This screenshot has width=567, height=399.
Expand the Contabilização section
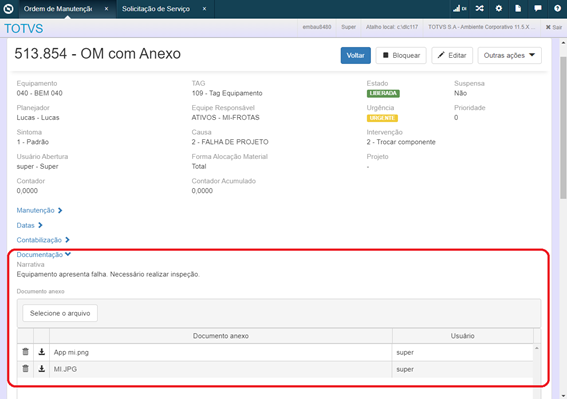tap(43, 240)
